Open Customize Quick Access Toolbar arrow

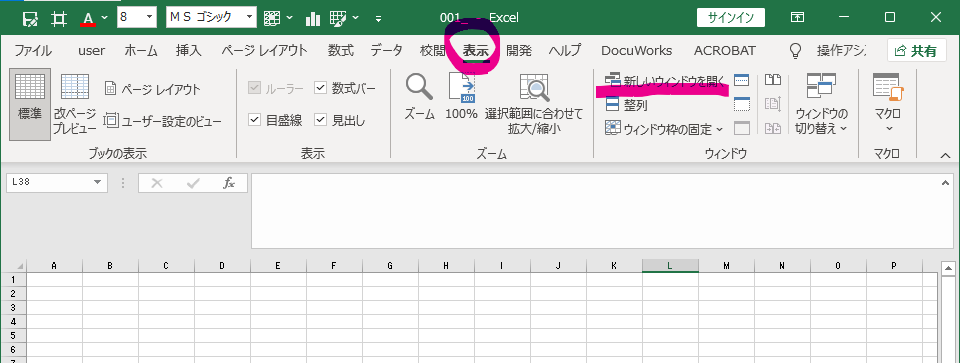tap(378, 18)
